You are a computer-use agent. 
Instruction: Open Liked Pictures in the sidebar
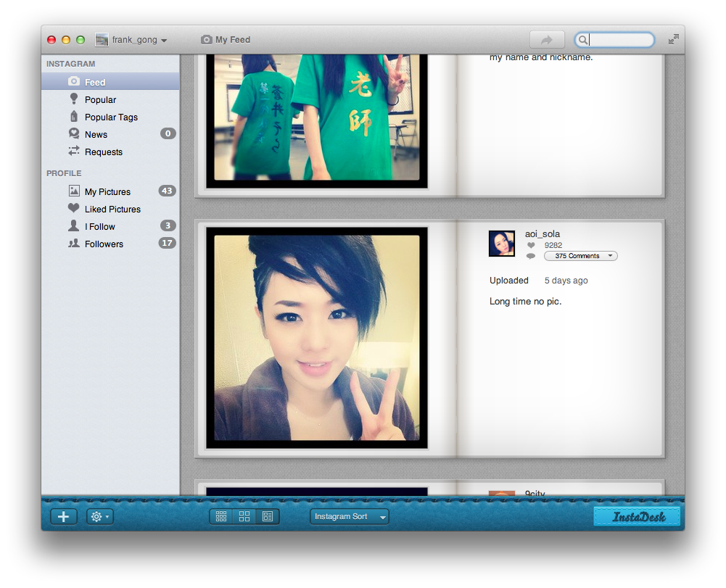[x=110, y=210]
